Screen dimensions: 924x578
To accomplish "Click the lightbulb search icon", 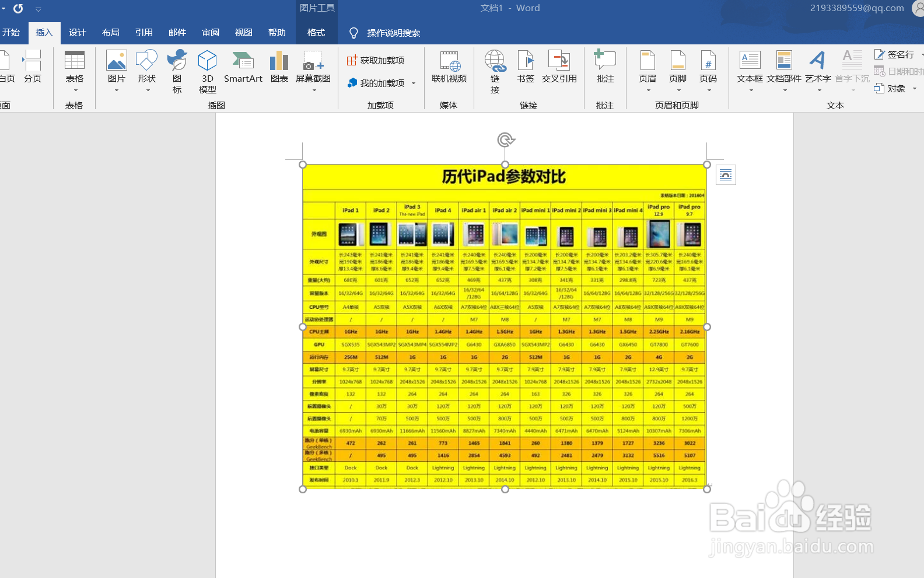I will pos(353,33).
